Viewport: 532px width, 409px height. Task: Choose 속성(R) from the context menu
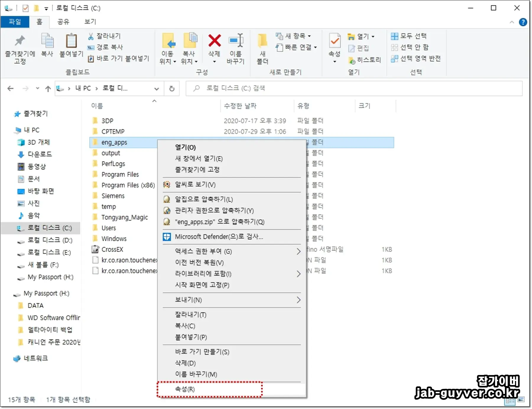(185, 389)
